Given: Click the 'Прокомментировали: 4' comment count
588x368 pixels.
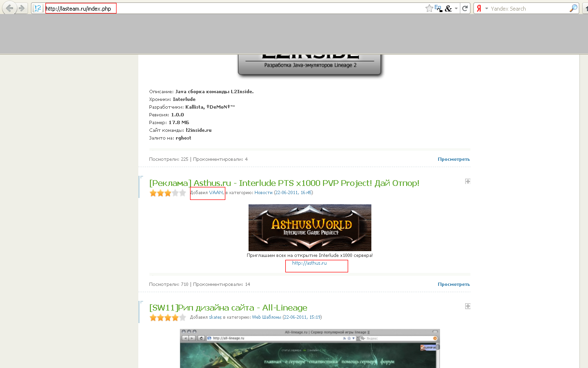Looking at the screenshot, I should point(220,159).
